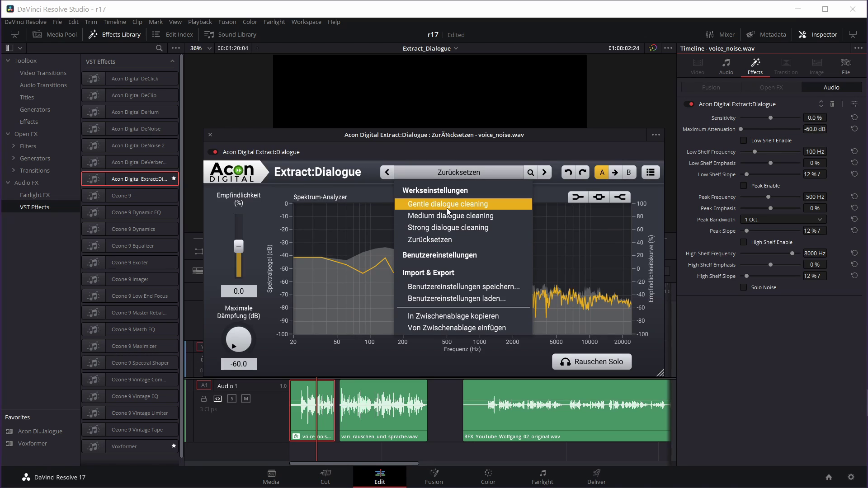Expand Filters under Open FX
The width and height of the screenshot is (868, 488).
coord(14,146)
